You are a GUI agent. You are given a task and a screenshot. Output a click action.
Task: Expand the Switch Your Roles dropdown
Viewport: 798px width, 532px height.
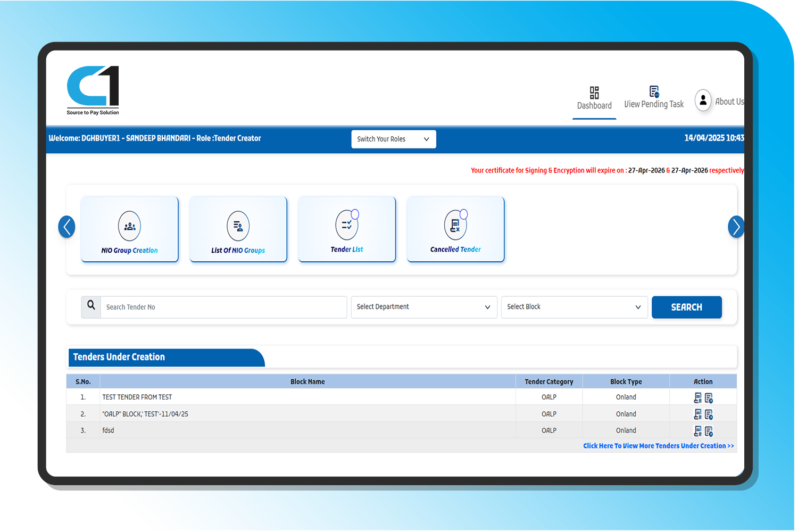[x=394, y=139]
